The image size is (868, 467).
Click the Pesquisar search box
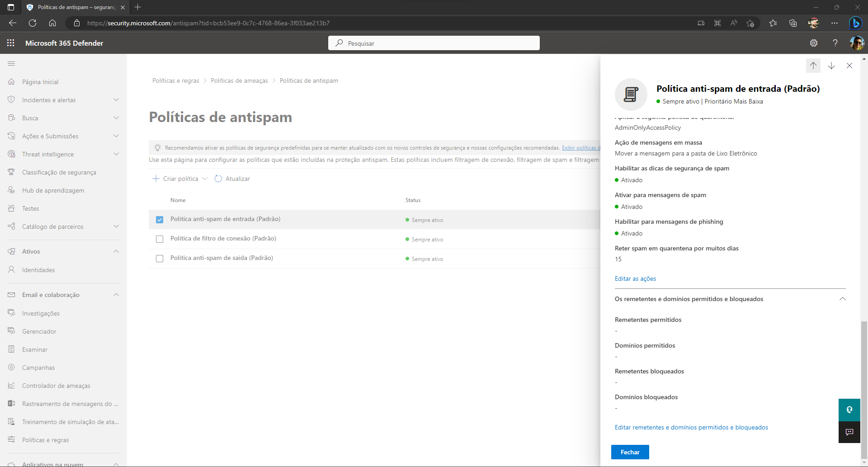(x=434, y=43)
